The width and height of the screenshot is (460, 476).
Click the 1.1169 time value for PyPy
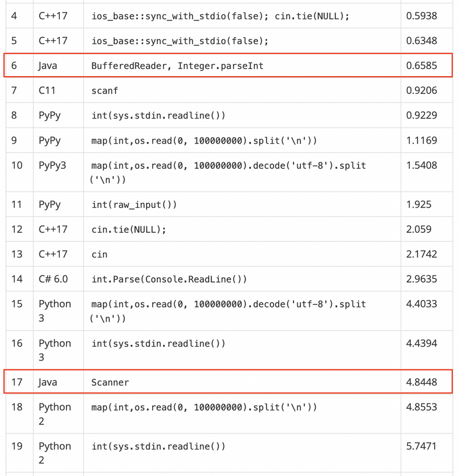point(422,140)
